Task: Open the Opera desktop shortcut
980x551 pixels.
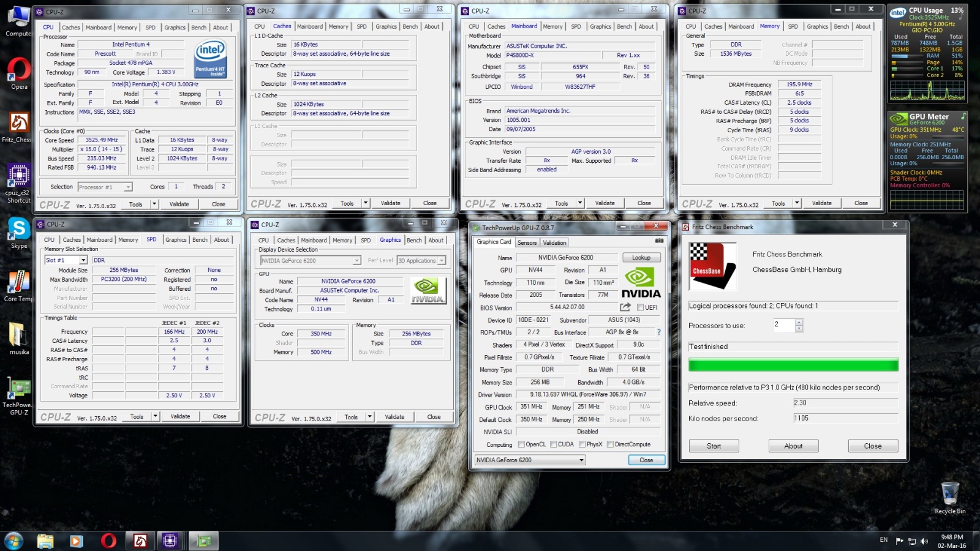Action: click(18, 73)
